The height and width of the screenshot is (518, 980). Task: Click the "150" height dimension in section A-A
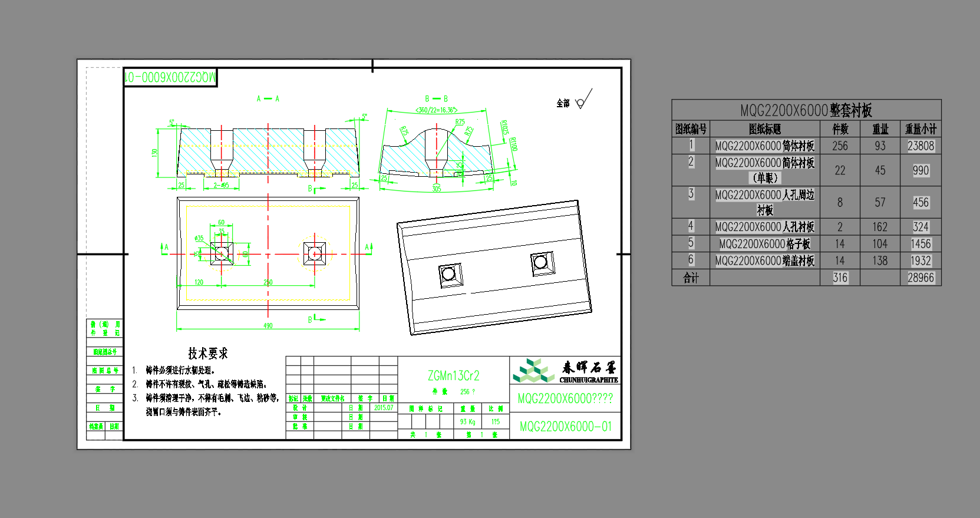tap(154, 153)
